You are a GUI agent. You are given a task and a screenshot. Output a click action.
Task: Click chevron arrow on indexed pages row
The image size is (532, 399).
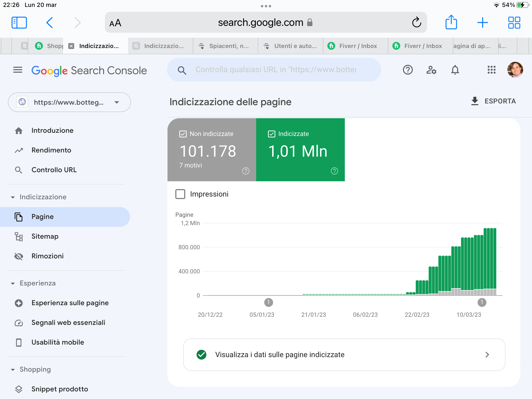click(x=487, y=355)
